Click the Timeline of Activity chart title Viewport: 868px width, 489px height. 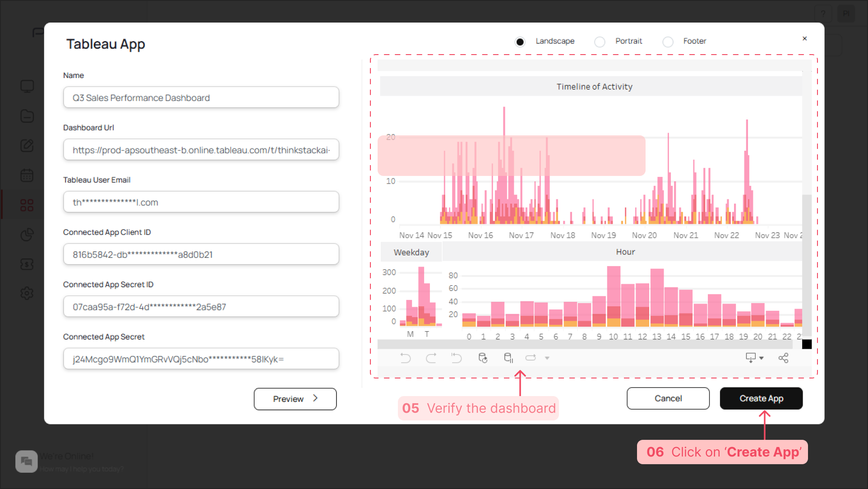pos(594,87)
